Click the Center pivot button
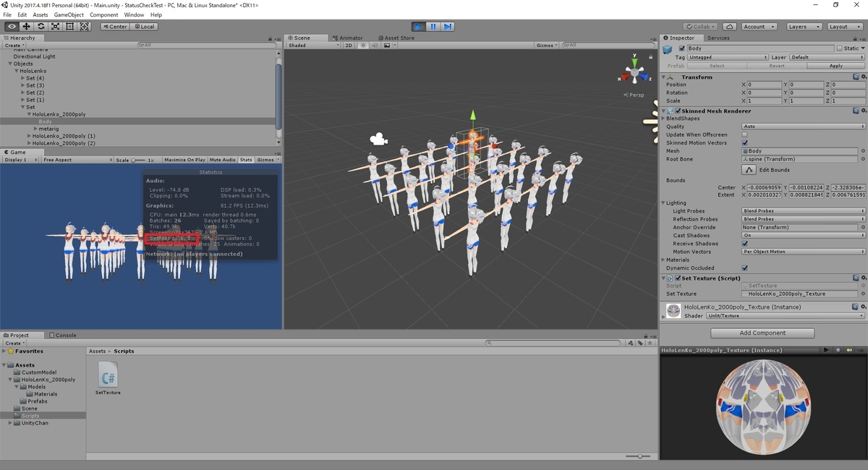This screenshot has height=470, width=868. (x=114, y=27)
